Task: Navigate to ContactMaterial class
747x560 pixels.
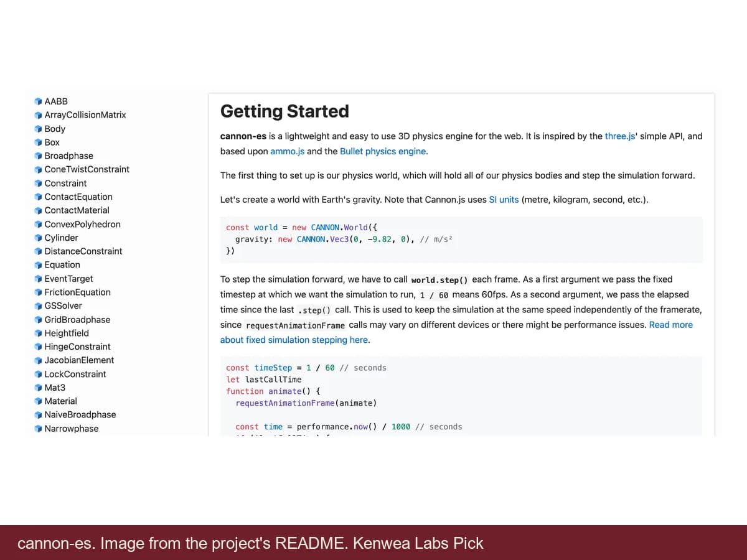Action: click(x=77, y=210)
